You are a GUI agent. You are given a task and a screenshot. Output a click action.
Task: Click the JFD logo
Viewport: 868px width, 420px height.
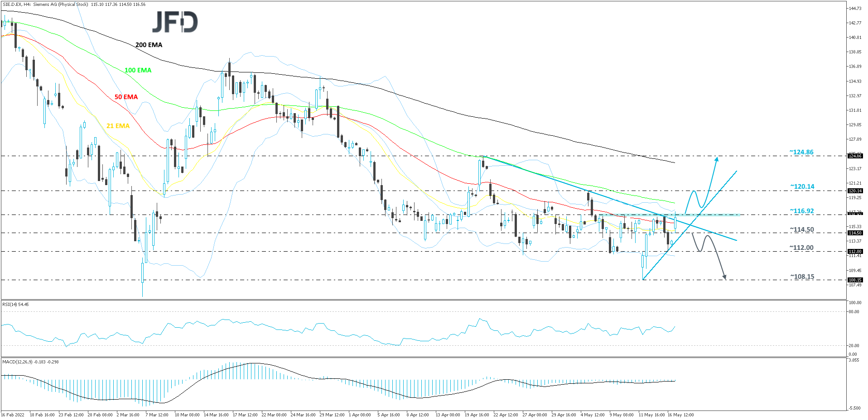(175, 22)
